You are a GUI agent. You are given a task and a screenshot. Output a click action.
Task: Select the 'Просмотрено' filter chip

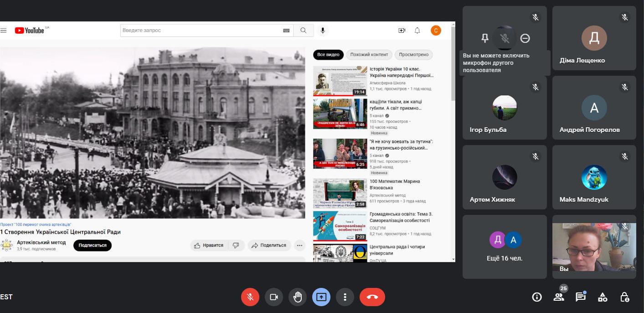(413, 55)
